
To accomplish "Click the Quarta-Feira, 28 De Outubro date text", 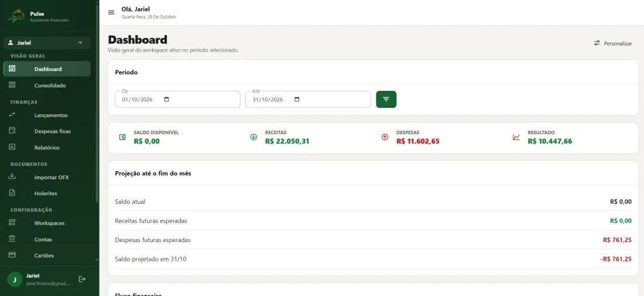I will 149,17.
